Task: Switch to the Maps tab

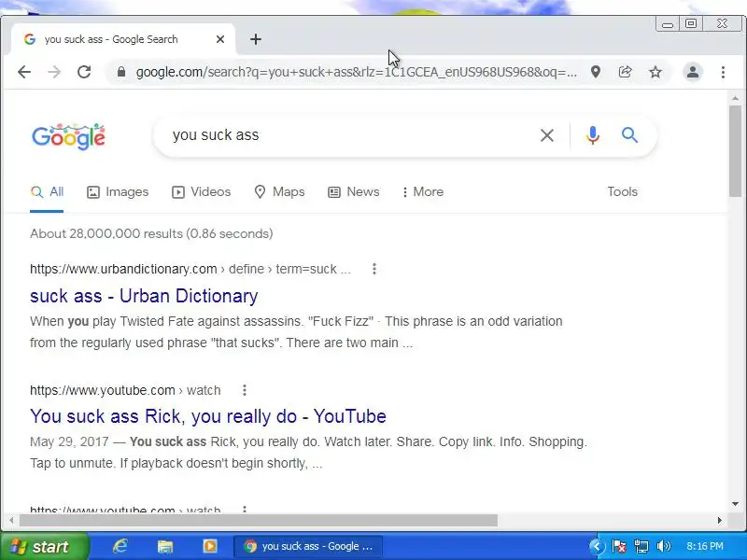Action: [x=279, y=192]
